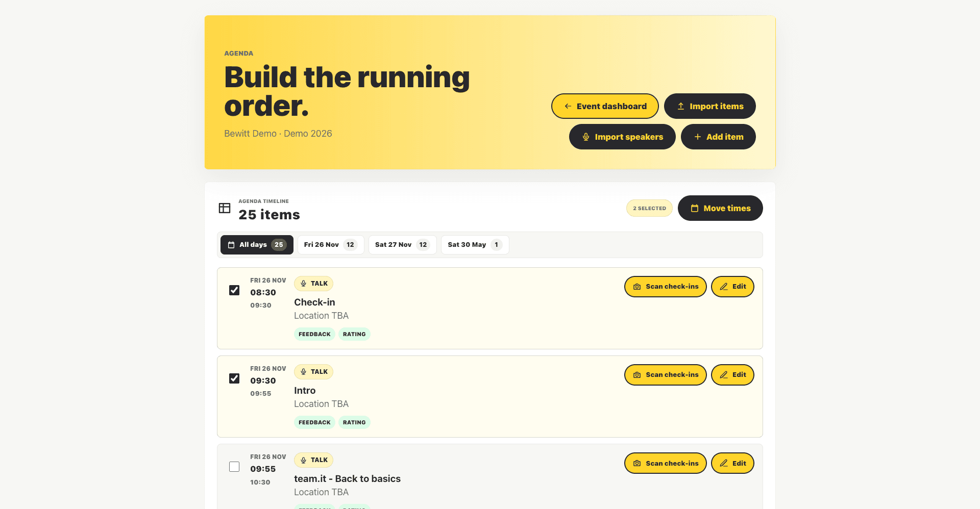This screenshot has width=980, height=509.
Task: Uncheck the Intro item checkbox
Action: coord(234,378)
